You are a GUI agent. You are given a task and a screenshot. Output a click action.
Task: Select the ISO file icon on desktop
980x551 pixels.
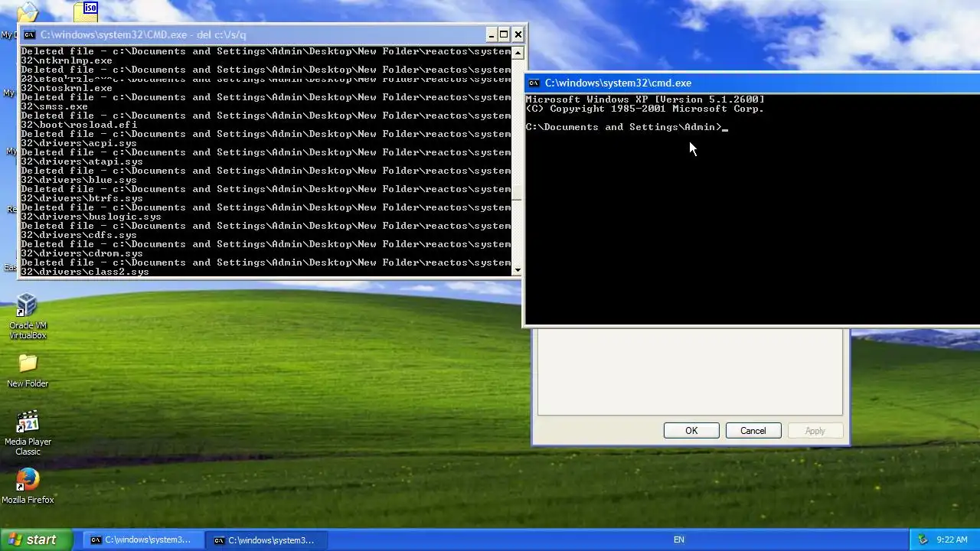click(x=87, y=11)
